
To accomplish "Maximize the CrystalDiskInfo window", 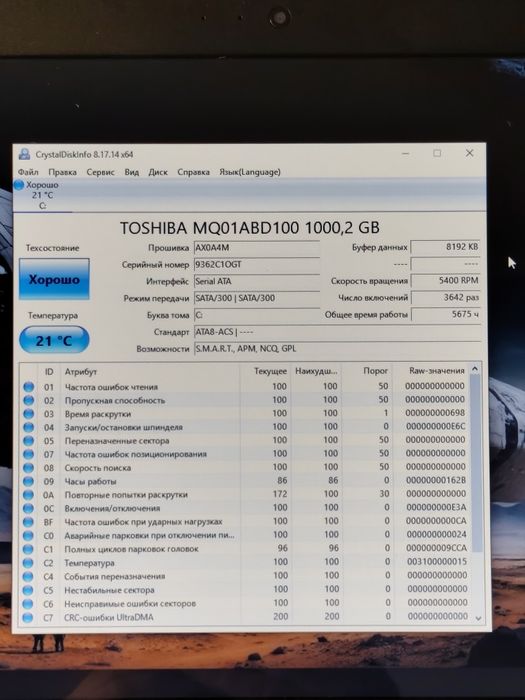I will pyautogui.click(x=437, y=153).
